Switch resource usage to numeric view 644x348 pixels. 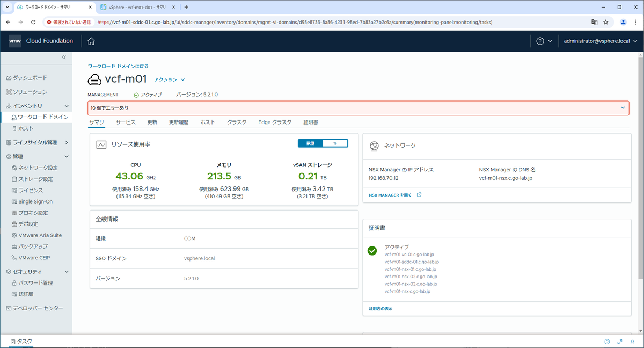311,143
